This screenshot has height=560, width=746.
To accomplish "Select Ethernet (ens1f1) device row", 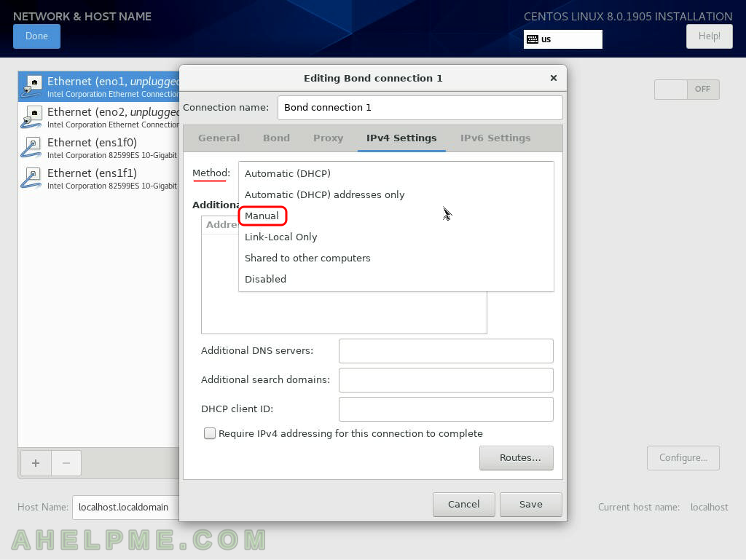I will point(99,178).
